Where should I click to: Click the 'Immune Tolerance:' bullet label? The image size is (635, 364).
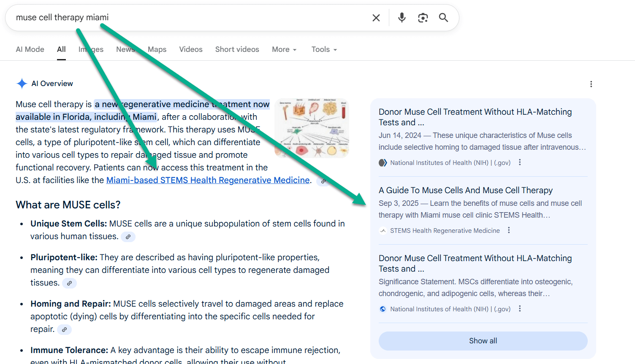(69, 350)
